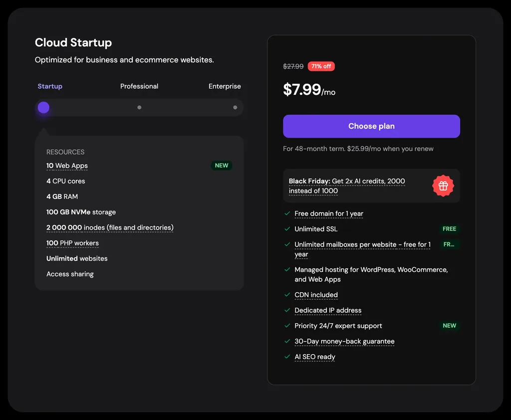Click 30-Day money-back guarantee feature
The height and width of the screenshot is (420, 511).
(344, 342)
